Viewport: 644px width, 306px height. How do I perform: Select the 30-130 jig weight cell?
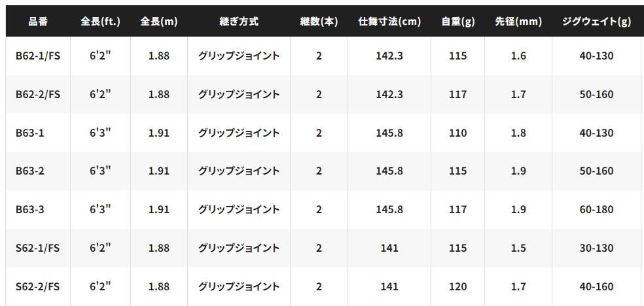tap(596, 248)
